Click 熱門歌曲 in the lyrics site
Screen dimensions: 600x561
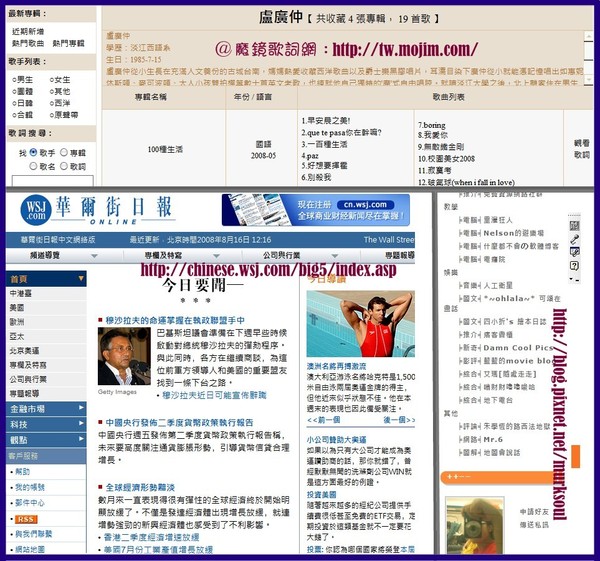coord(28,43)
